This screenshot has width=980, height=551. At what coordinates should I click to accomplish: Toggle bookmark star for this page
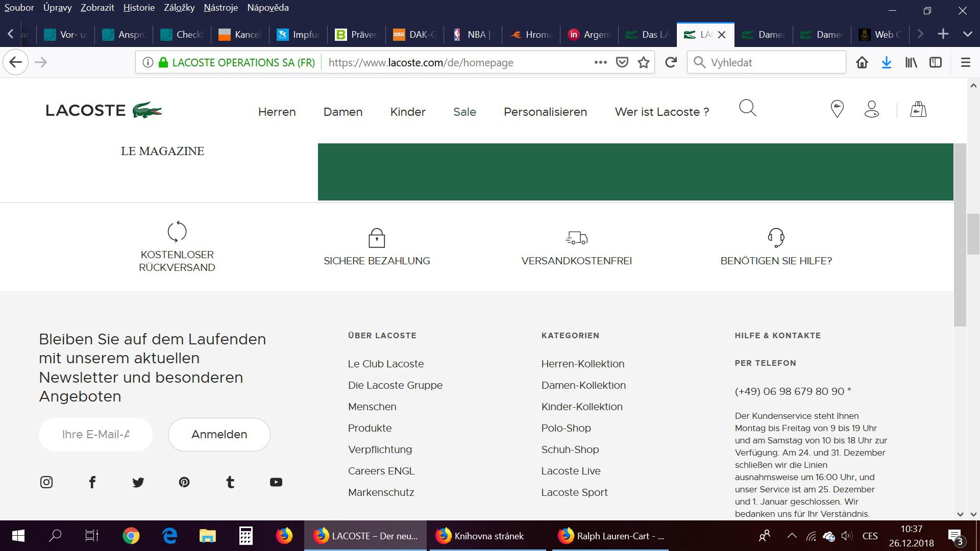click(x=643, y=62)
